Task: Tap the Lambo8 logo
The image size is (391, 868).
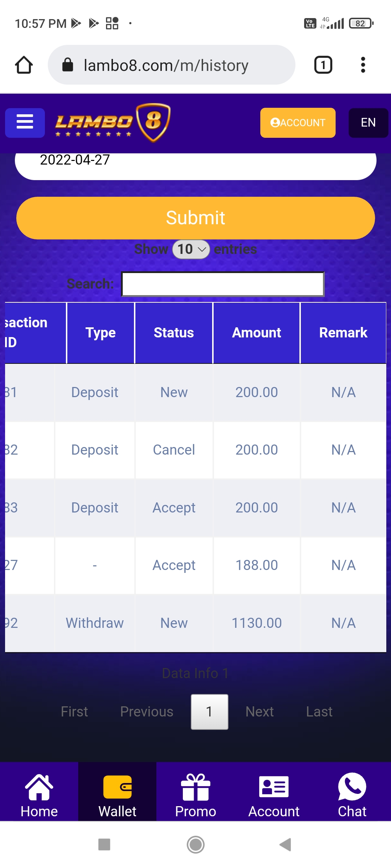Action: pyautogui.click(x=112, y=123)
